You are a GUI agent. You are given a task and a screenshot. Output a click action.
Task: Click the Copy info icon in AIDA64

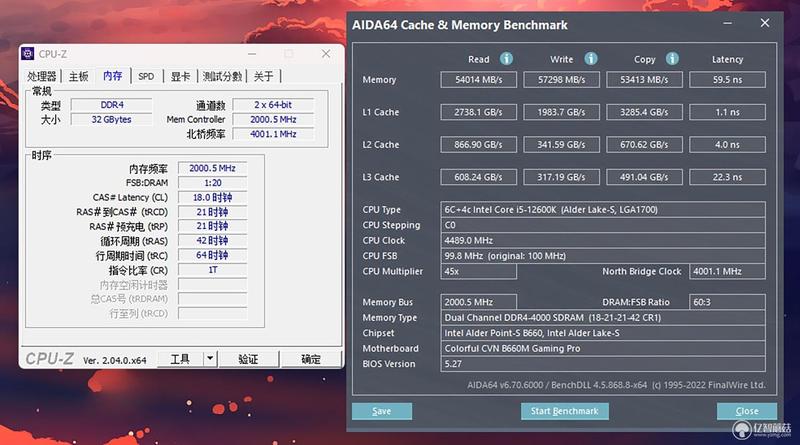click(x=672, y=59)
